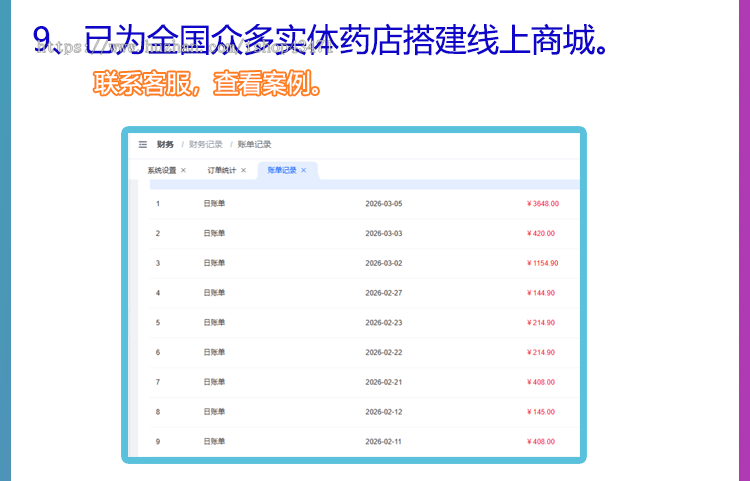This screenshot has width=750, height=481.
Task: Select the date 2026-02-11
Action: point(384,441)
